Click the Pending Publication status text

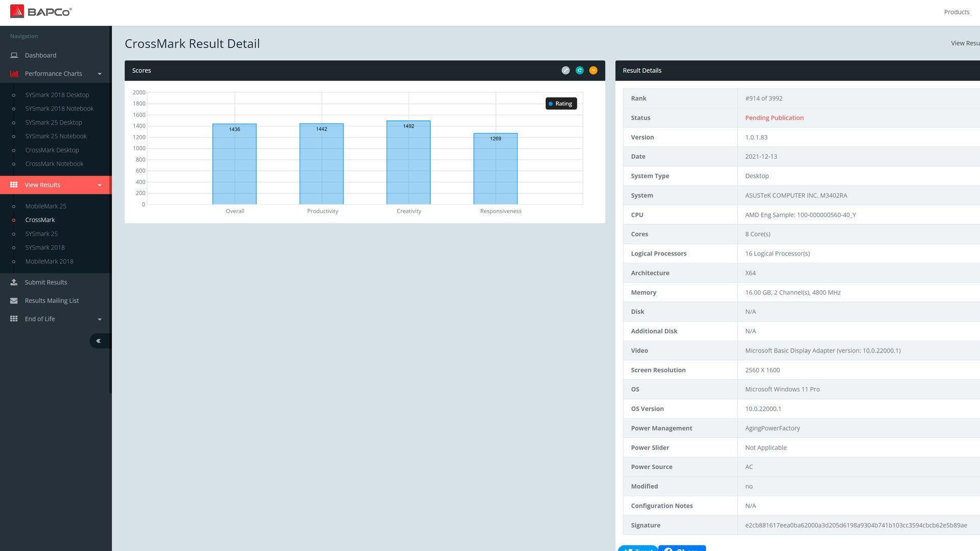click(774, 118)
